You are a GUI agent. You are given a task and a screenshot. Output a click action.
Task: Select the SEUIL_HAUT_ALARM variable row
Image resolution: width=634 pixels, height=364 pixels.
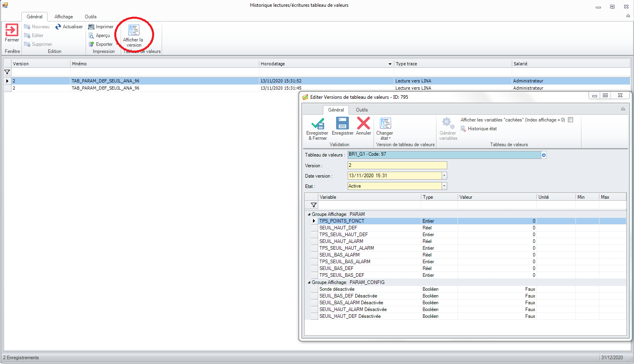[x=341, y=241]
